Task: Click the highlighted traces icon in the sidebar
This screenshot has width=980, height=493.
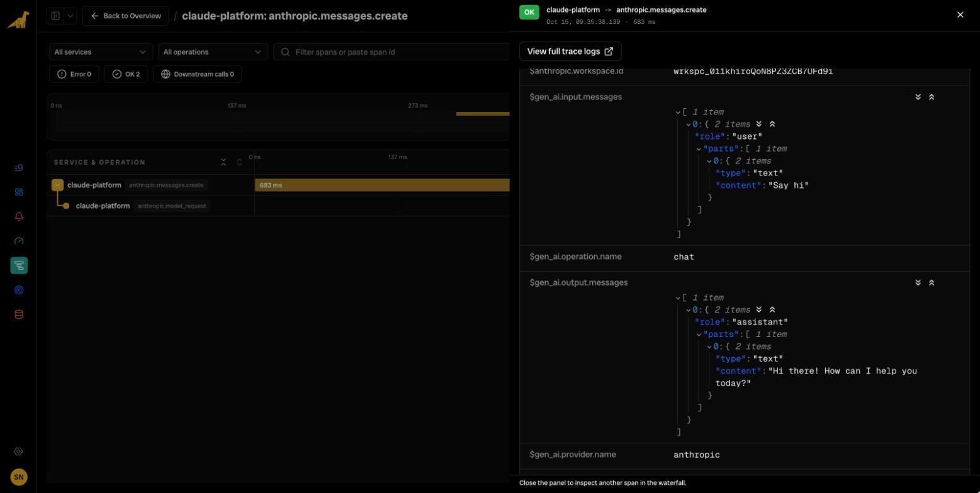Action: click(19, 265)
